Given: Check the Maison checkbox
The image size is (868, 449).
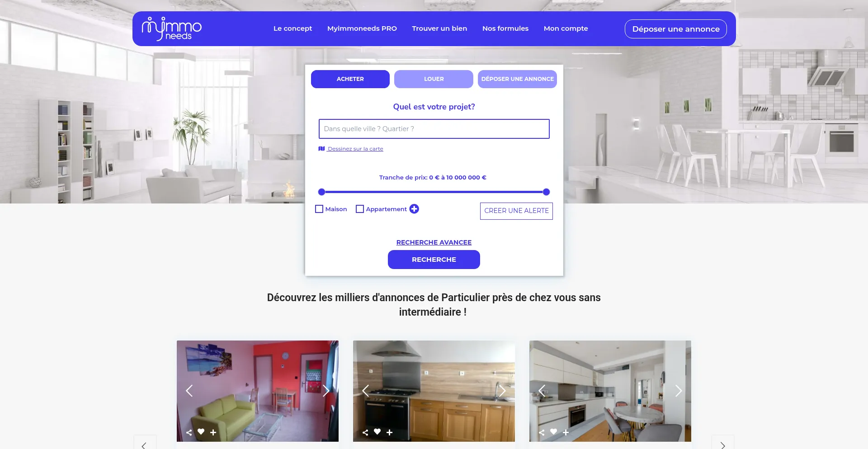Looking at the screenshot, I should coord(319,209).
